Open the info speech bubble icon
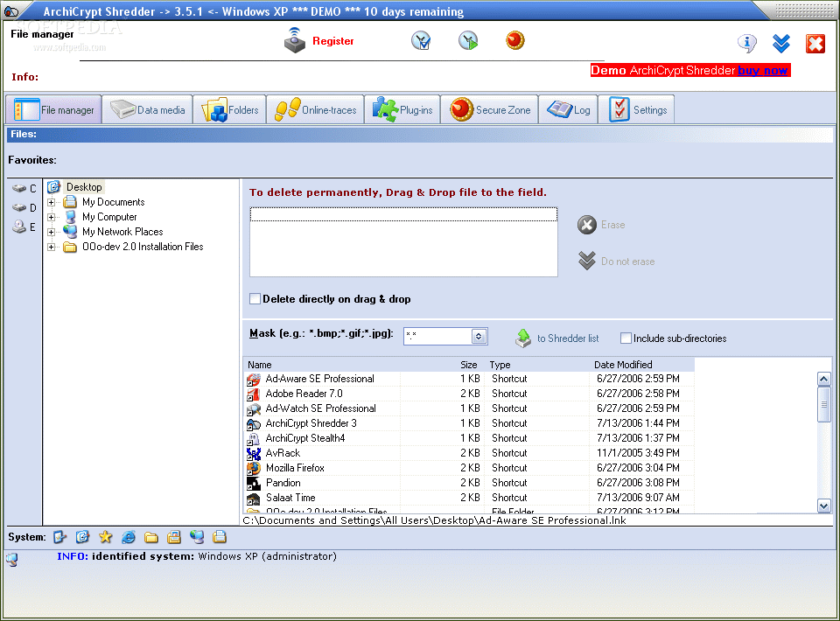Image resolution: width=840 pixels, height=621 pixels. pyautogui.click(x=746, y=44)
